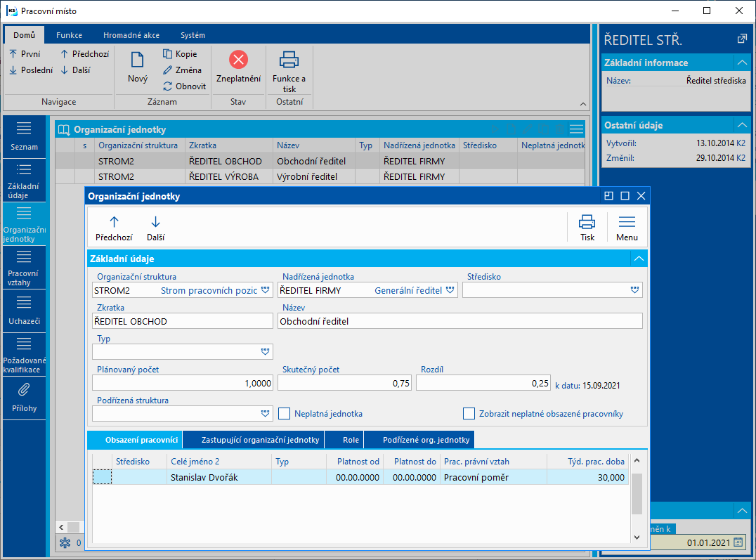Collapse the Základní údaje section
Image resolution: width=756 pixels, height=560 pixels.
click(638, 259)
